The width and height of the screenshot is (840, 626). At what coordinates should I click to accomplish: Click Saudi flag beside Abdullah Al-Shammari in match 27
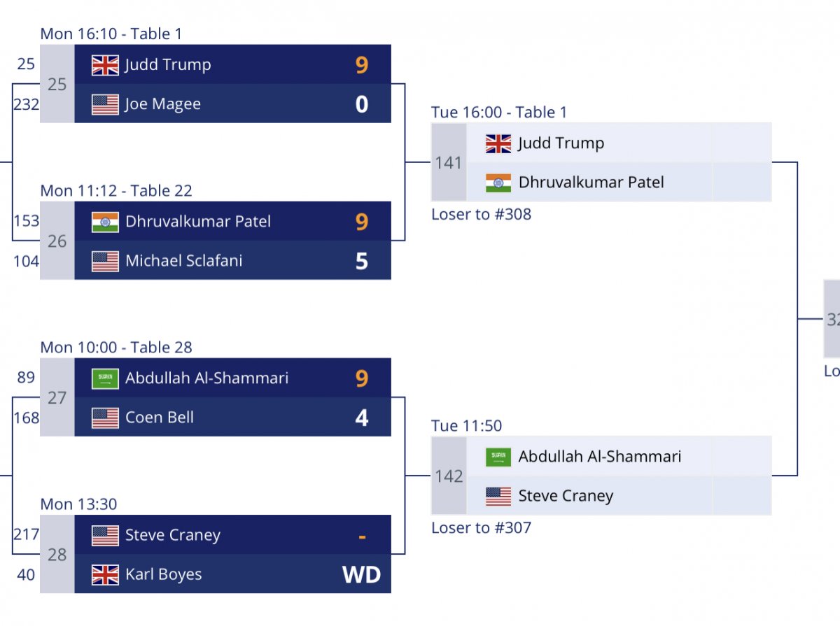[105, 378]
